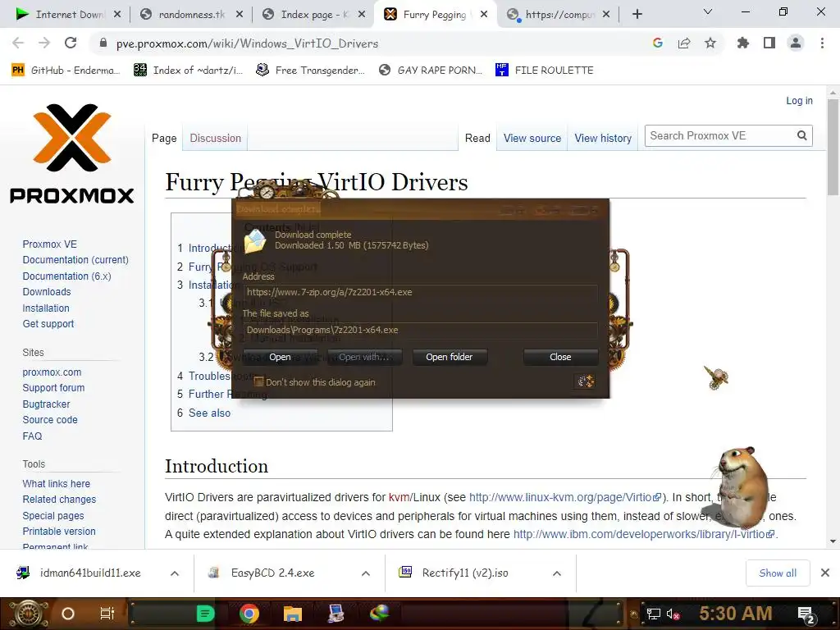Bookmark this page with the star icon

coord(710,43)
